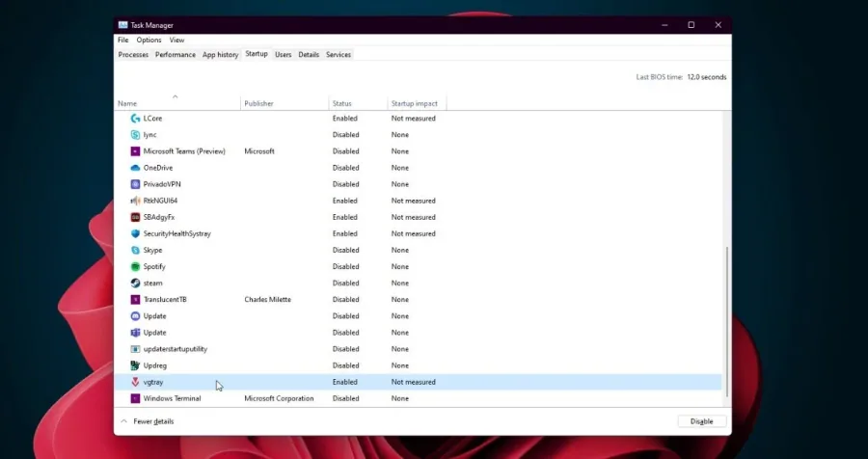
Task: Select the vgtray icon
Action: pyautogui.click(x=135, y=382)
